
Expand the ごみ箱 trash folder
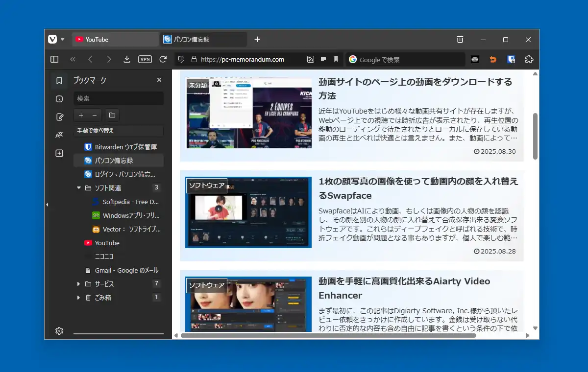coord(78,298)
